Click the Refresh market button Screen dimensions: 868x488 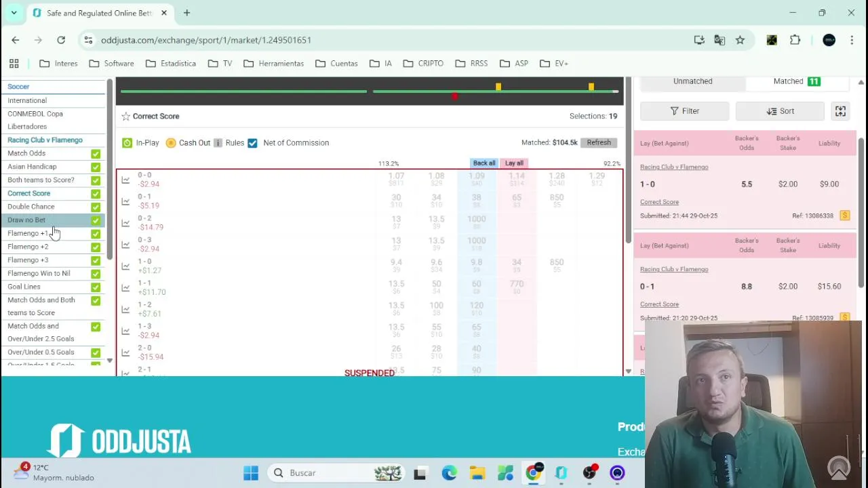coord(599,142)
